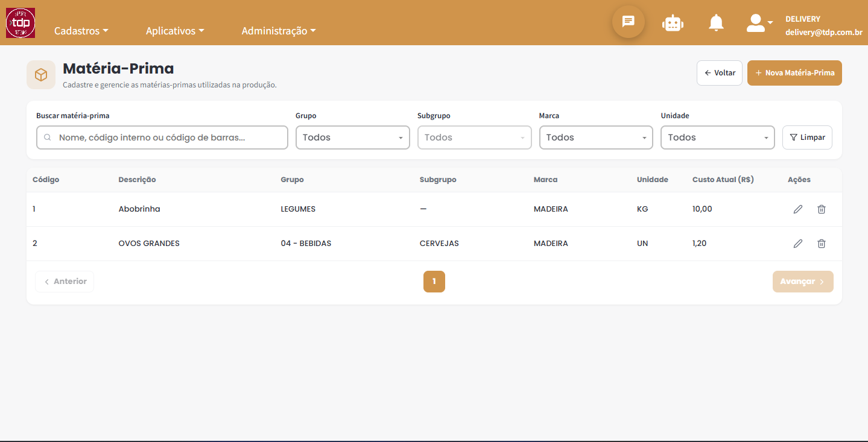Open the Cadastros menu

click(x=81, y=31)
